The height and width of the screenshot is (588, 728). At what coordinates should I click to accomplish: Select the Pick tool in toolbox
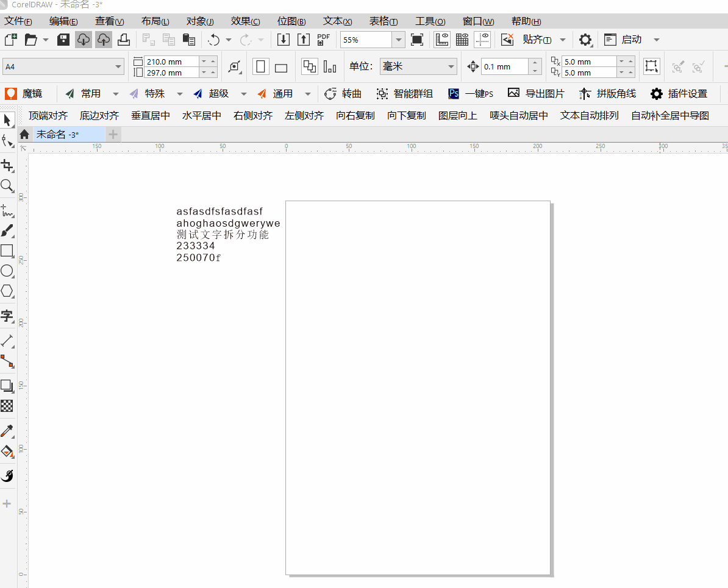7,120
